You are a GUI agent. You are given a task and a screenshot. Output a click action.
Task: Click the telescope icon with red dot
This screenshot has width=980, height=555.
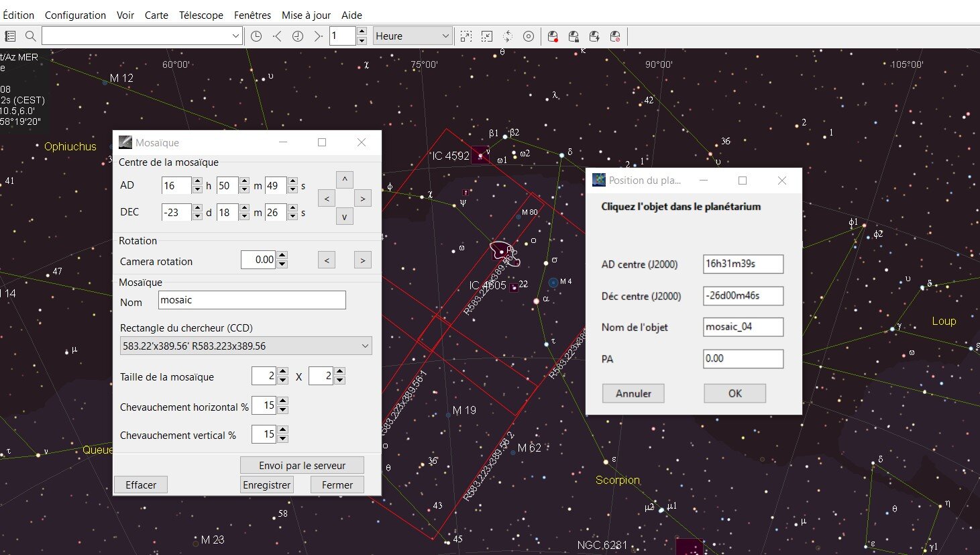(x=553, y=36)
